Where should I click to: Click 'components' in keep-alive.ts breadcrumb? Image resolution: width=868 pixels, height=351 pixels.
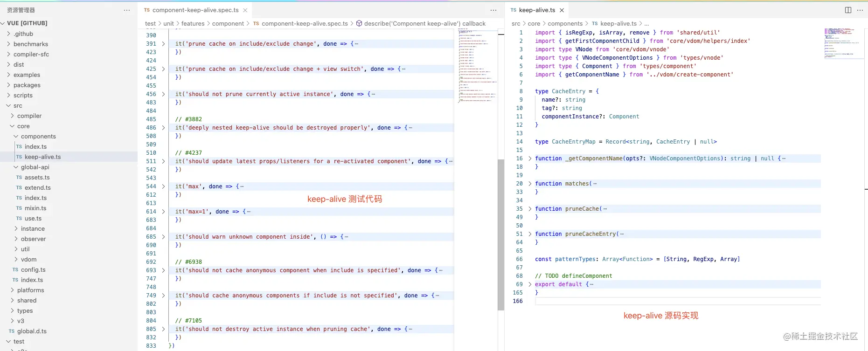tap(565, 23)
